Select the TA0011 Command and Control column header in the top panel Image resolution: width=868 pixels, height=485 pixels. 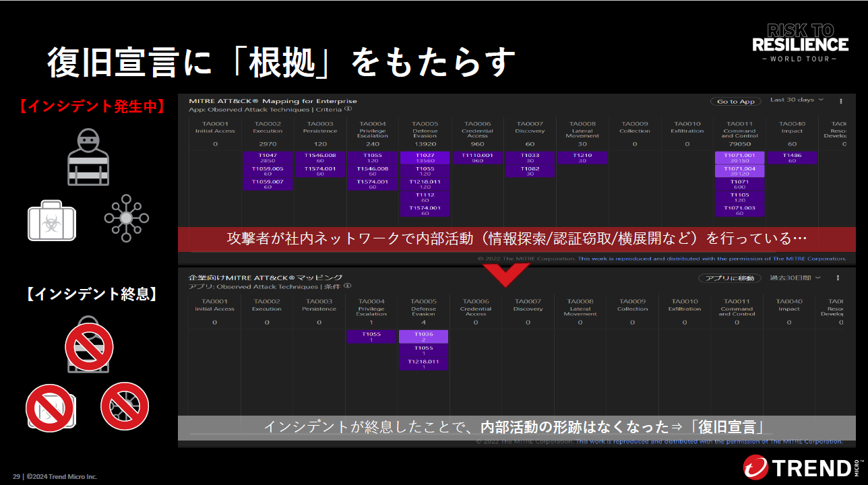click(739, 128)
